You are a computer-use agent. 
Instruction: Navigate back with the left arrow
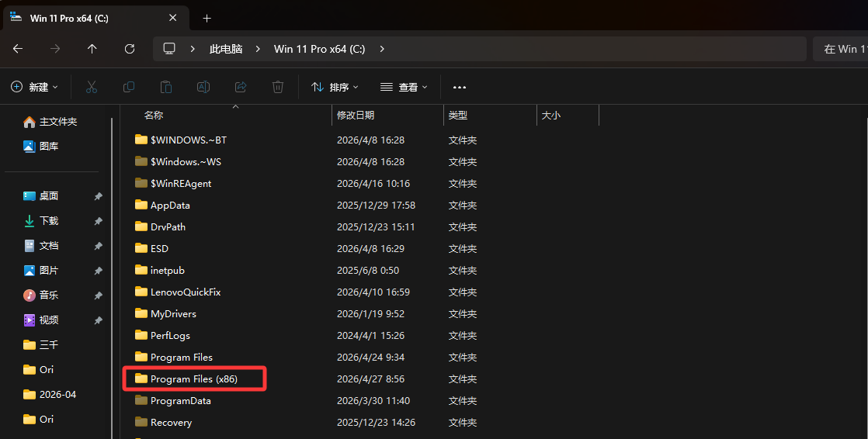click(x=18, y=49)
